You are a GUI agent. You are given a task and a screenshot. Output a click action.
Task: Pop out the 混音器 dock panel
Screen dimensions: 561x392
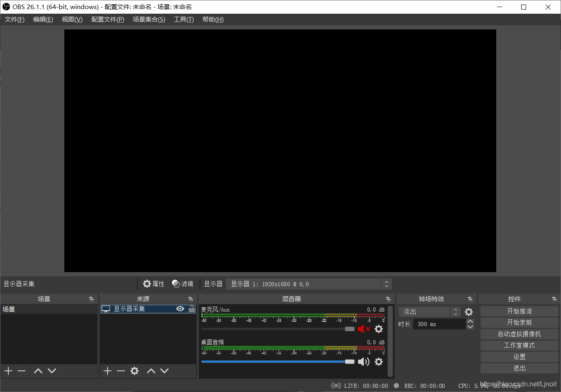(388, 299)
